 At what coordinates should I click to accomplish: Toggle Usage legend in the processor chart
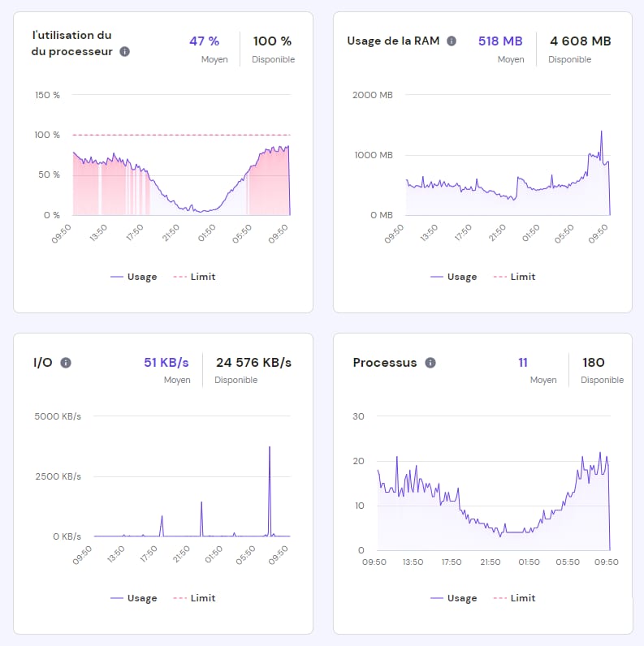[134, 277]
